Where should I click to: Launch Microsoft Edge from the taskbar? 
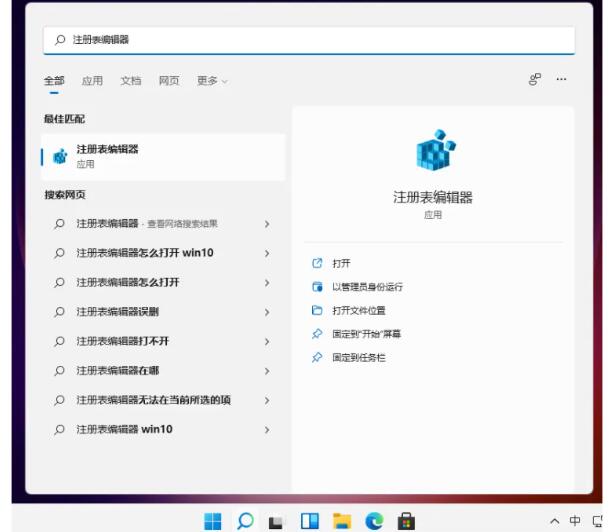click(x=374, y=521)
